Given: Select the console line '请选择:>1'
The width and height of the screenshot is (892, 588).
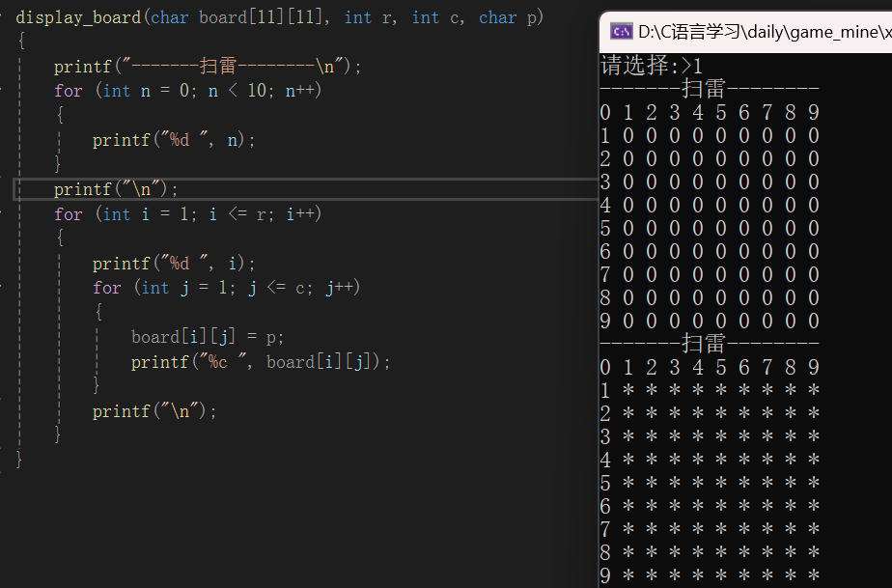Looking at the screenshot, I should tap(652, 66).
